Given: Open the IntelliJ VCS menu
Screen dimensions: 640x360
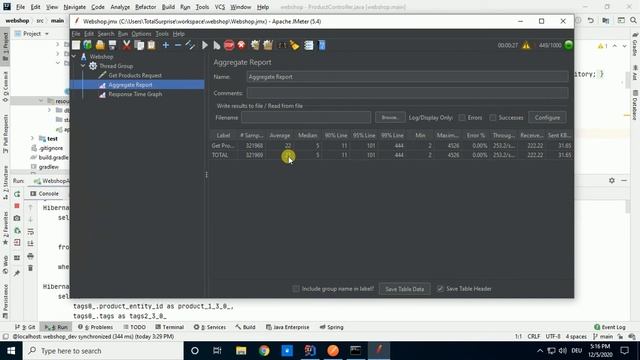Looking at the screenshot, I should coord(220,7).
